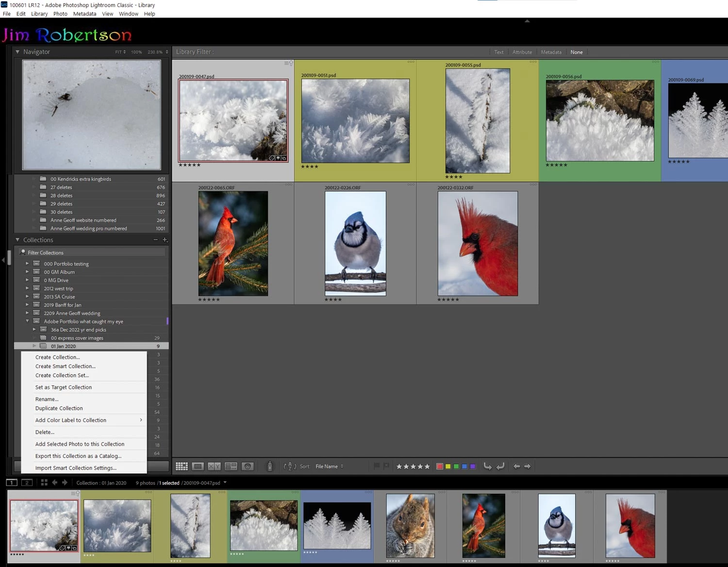Collapse the Navigator panel triangle
This screenshot has width=728, height=567.
(17, 52)
